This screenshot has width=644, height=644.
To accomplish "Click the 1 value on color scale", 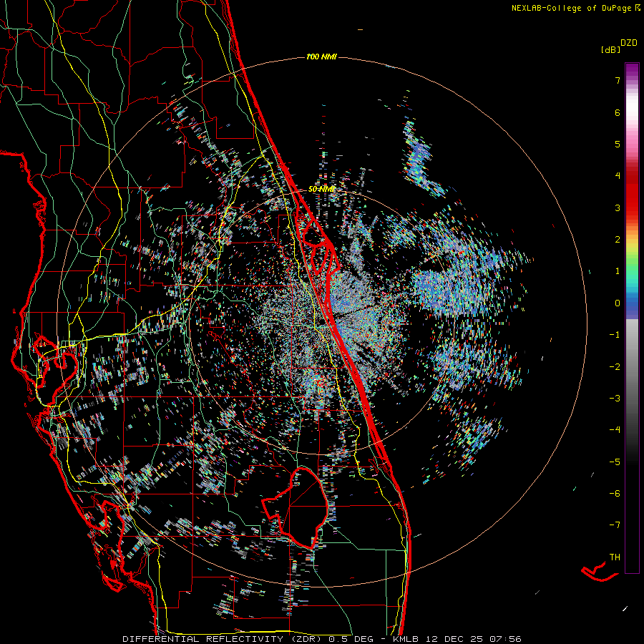I will (618, 271).
